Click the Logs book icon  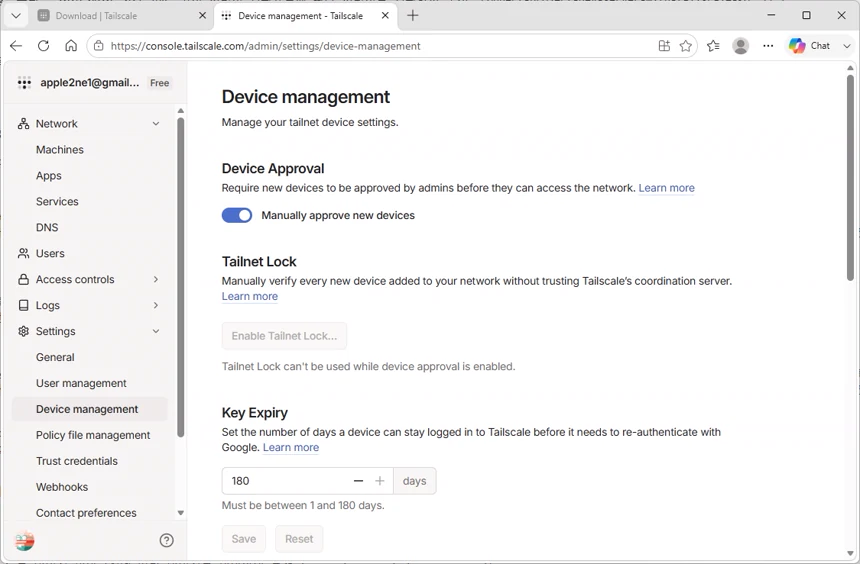point(23,305)
